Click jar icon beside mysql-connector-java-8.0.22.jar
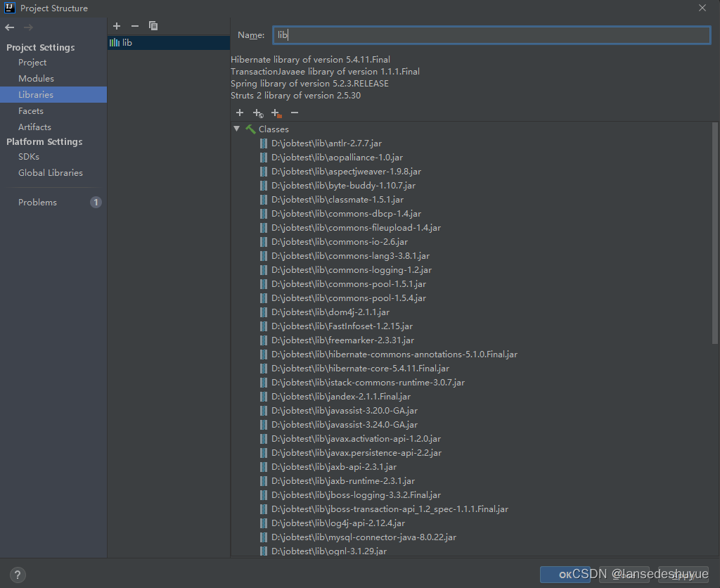Viewport: 720px width, 588px height. pyautogui.click(x=264, y=537)
